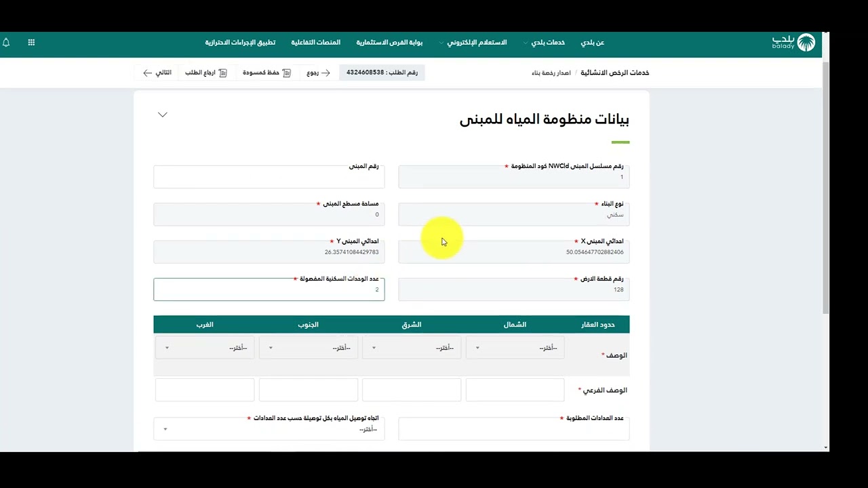Open the notifications bell
Screen dimensions: 868x488
6,43
